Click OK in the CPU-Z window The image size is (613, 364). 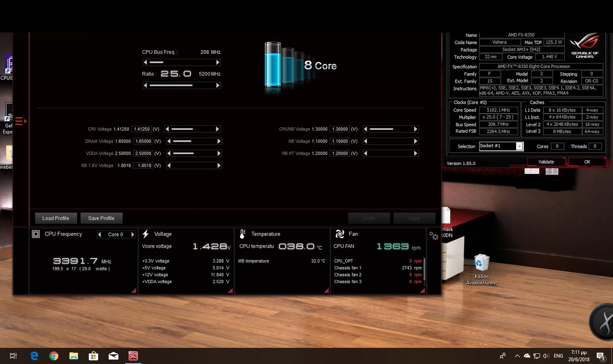pos(587,162)
